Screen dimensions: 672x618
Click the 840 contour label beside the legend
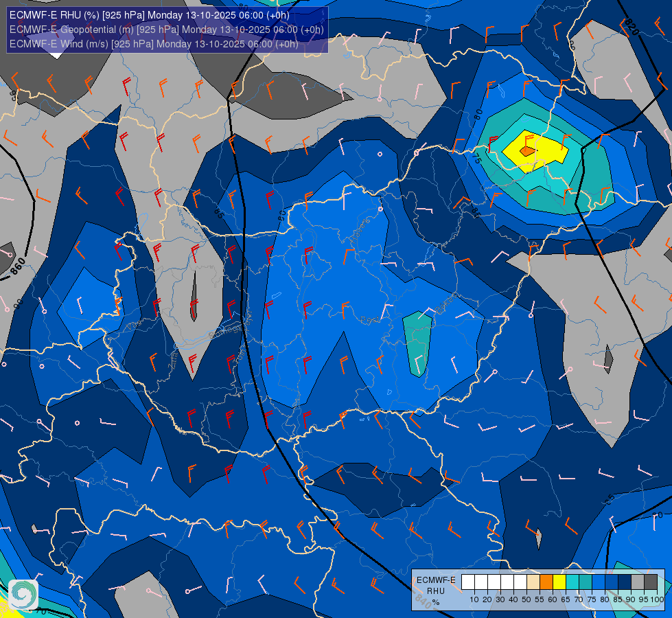pyautogui.click(x=423, y=601)
